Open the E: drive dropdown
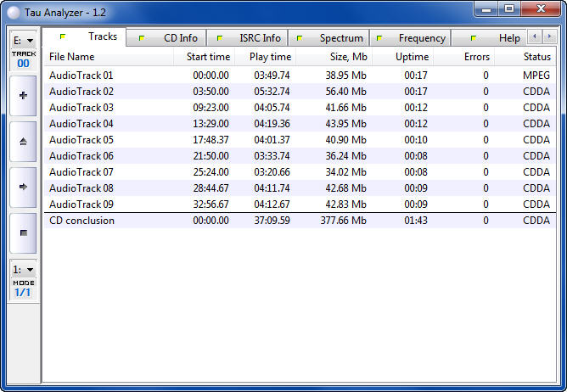Screen dimensions: 567x392 coord(23,40)
